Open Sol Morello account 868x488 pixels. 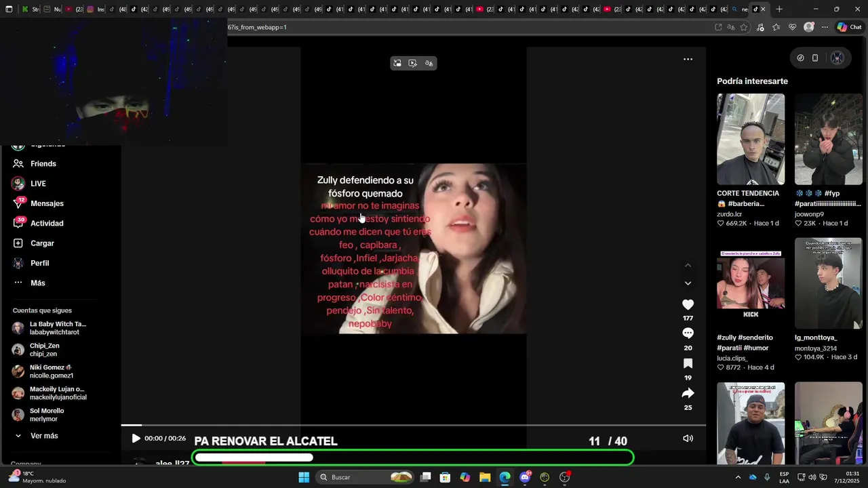(47, 415)
